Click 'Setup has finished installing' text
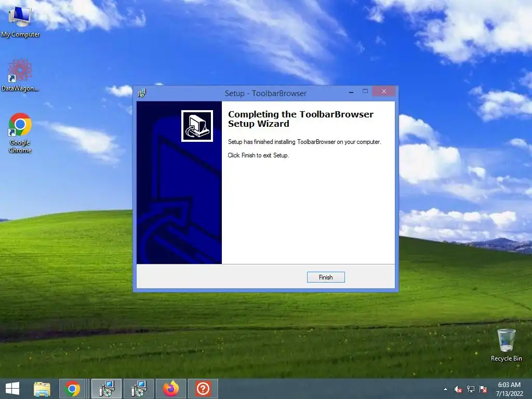The width and height of the screenshot is (532, 399). point(304,142)
